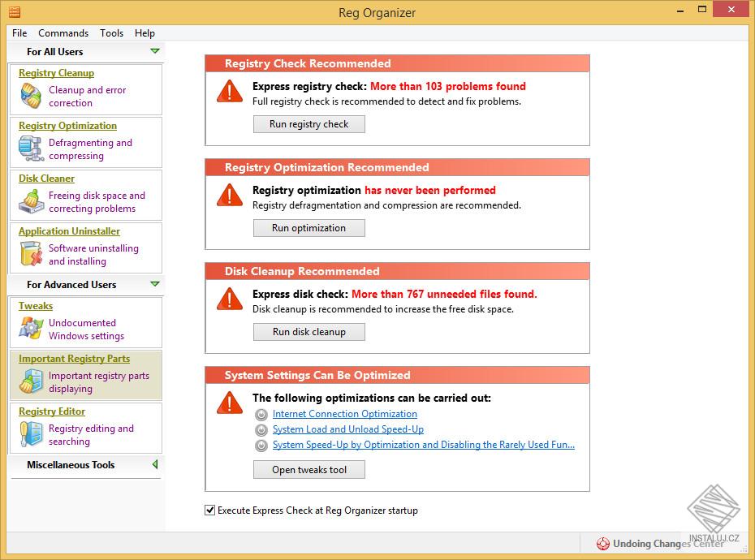Minimize the Reg Organizer window

[679, 10]
